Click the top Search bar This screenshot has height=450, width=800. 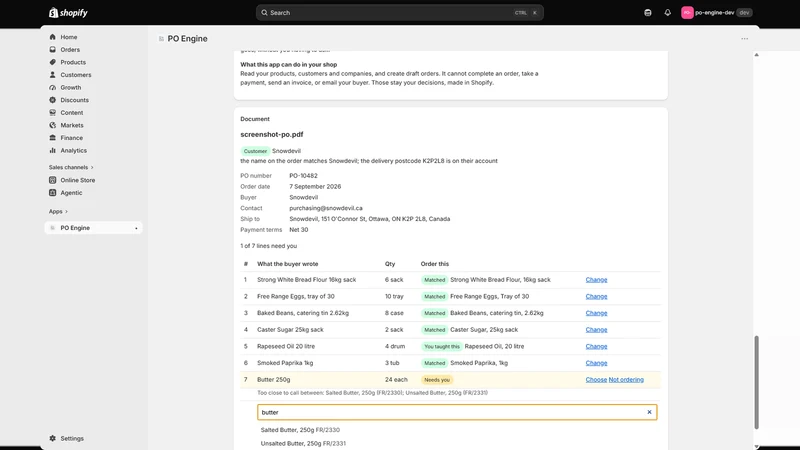coord(399,13)
